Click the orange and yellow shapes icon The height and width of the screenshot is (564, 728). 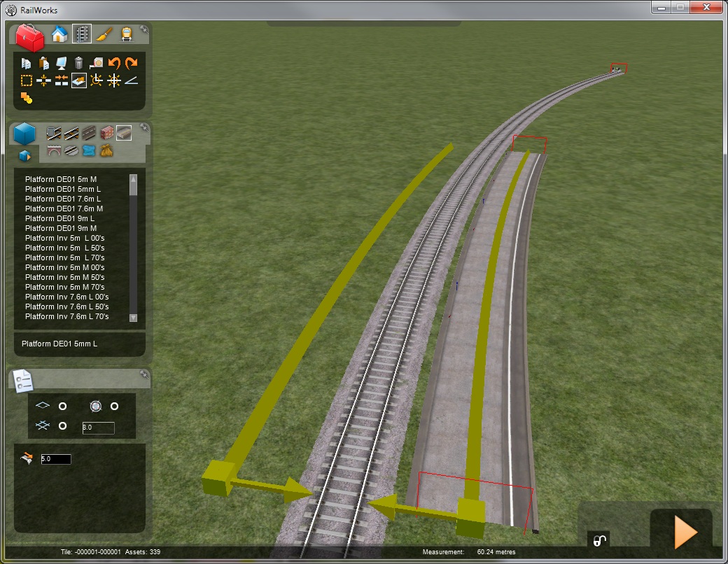[27, 98]
